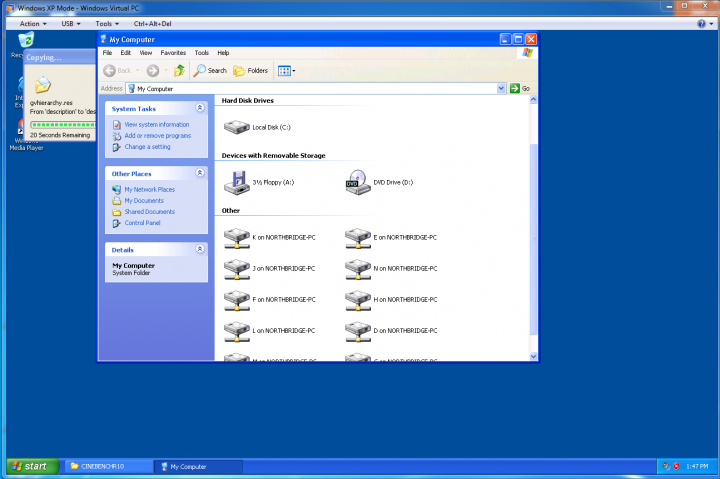Open Shared Documents link
Image resolution: width=720 pixels, height=479 pixels.
click(149, 212)
